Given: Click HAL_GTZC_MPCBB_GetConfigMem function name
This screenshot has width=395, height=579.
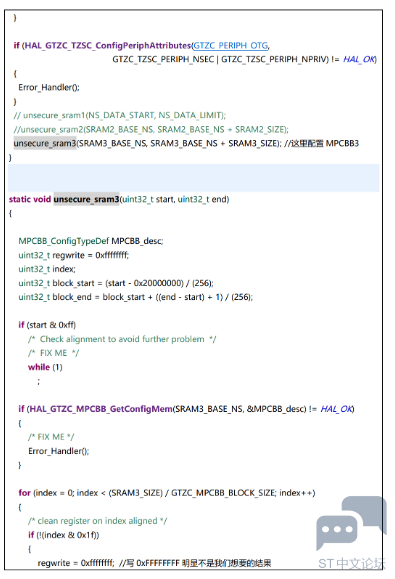Looking at the screenshot, I should click(100, 409).
